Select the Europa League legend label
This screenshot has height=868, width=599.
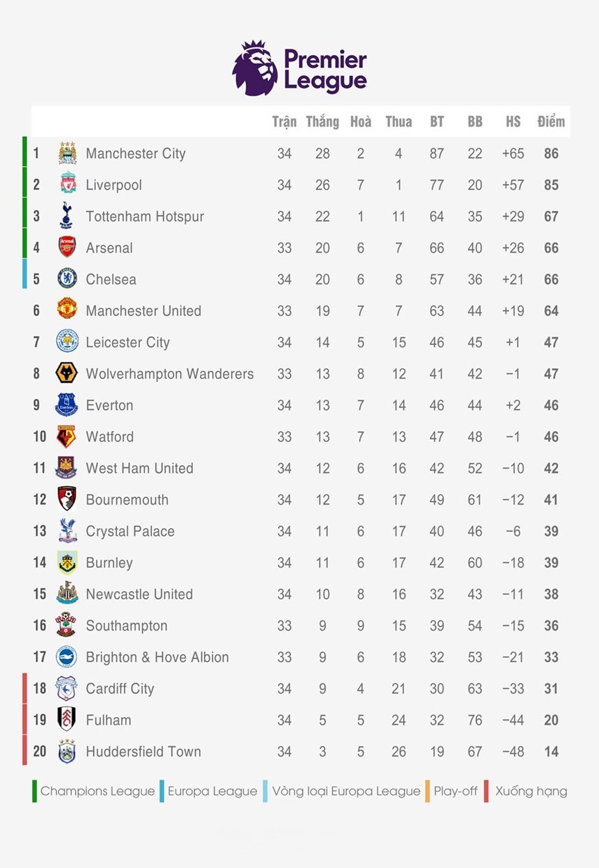[x=212, y=791]
